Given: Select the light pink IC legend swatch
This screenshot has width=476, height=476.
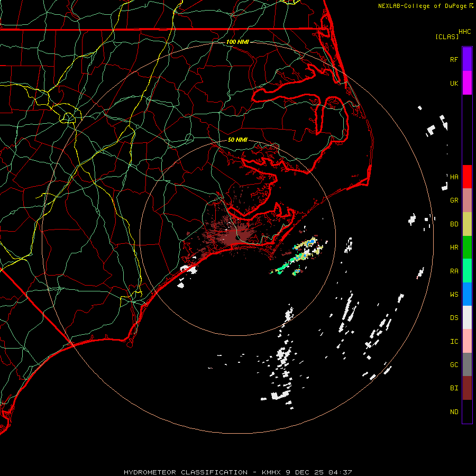Looking at the screenshot, I should pyautogui.click(x=467, y=341).
